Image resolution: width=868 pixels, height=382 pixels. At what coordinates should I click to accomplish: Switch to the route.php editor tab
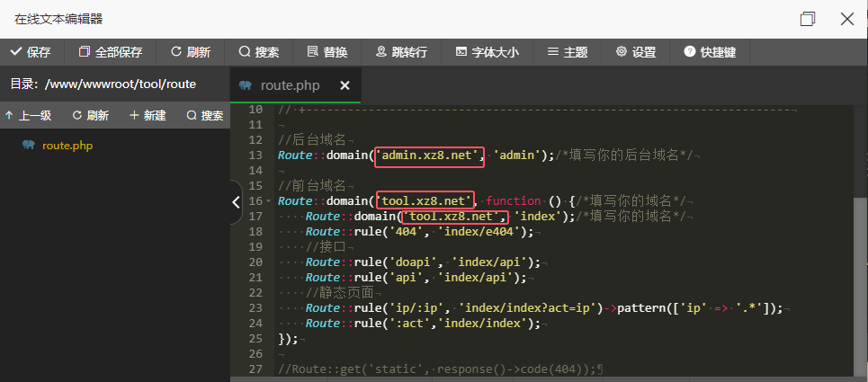290,85
